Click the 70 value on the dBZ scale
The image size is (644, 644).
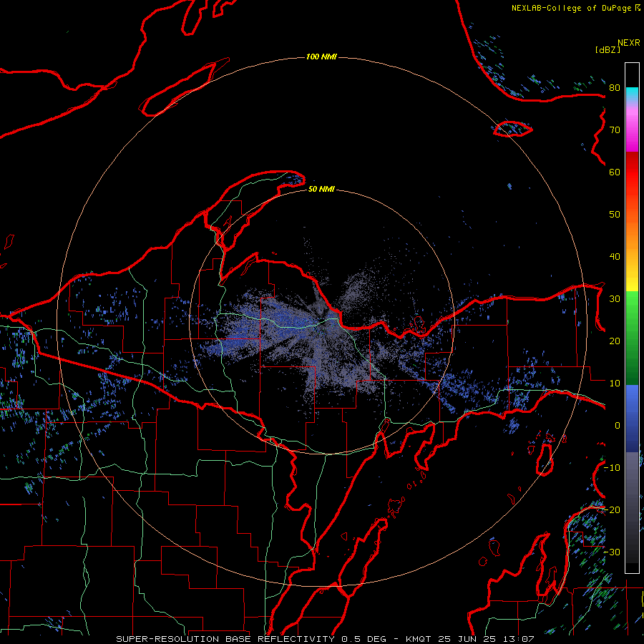pos(615,130)
